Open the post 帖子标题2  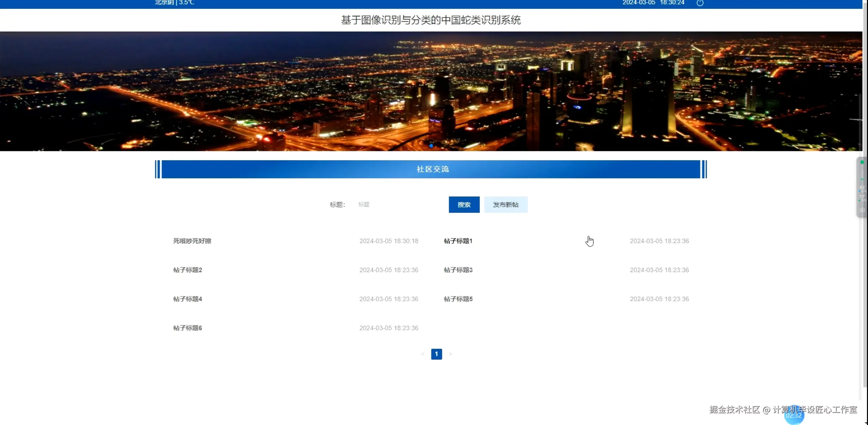click(x=187, y=270)
